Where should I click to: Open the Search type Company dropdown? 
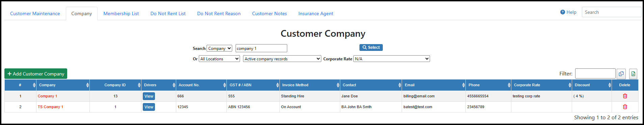tap(219, 49)
